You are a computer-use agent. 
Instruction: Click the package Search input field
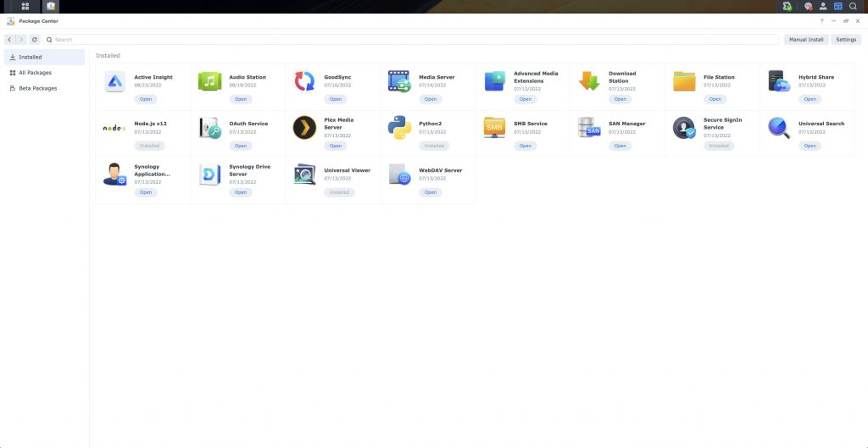click(411, 40)
